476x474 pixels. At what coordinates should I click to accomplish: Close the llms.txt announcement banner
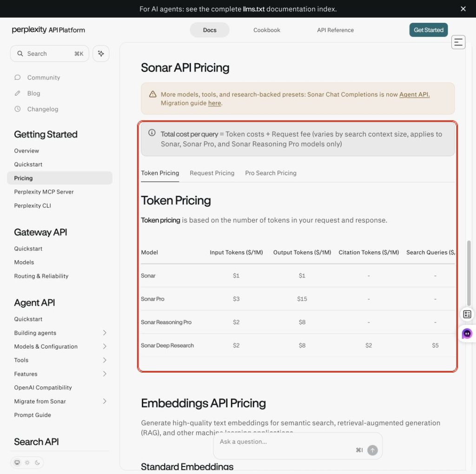coord(463,9)
